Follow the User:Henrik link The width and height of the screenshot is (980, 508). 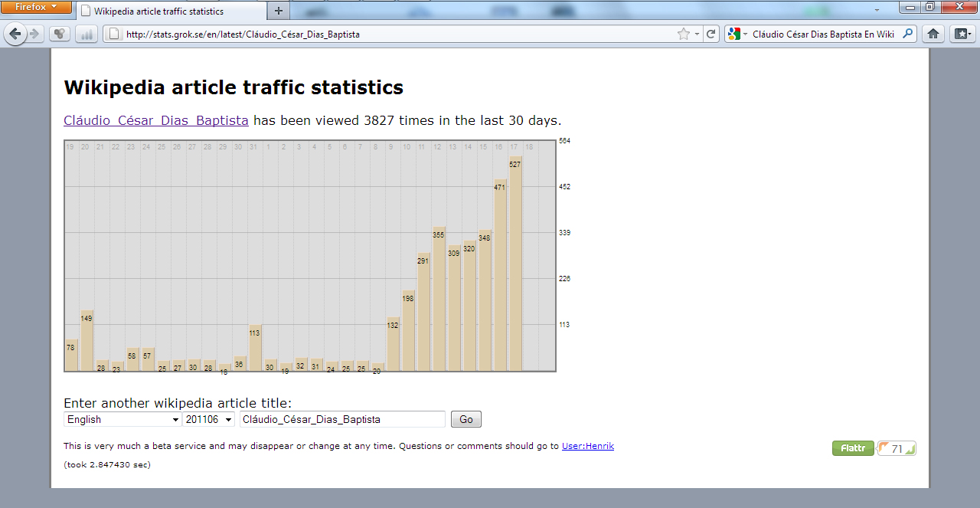point(587,446)
